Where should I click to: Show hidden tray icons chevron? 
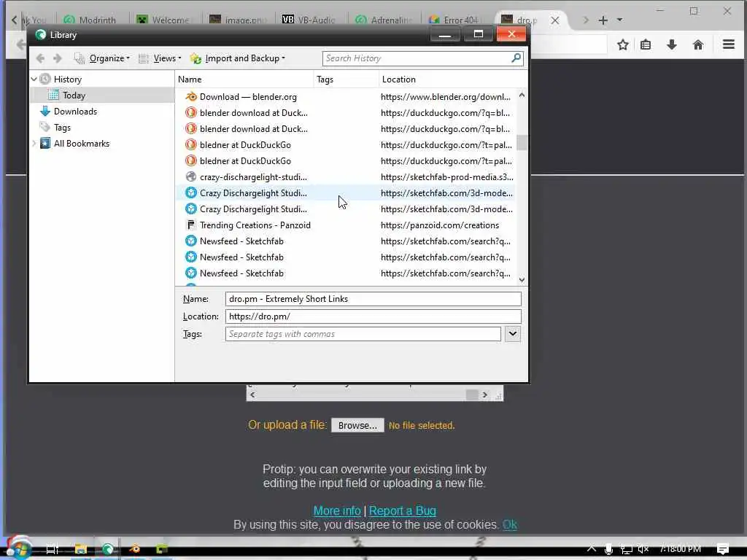tap(591, 548)
